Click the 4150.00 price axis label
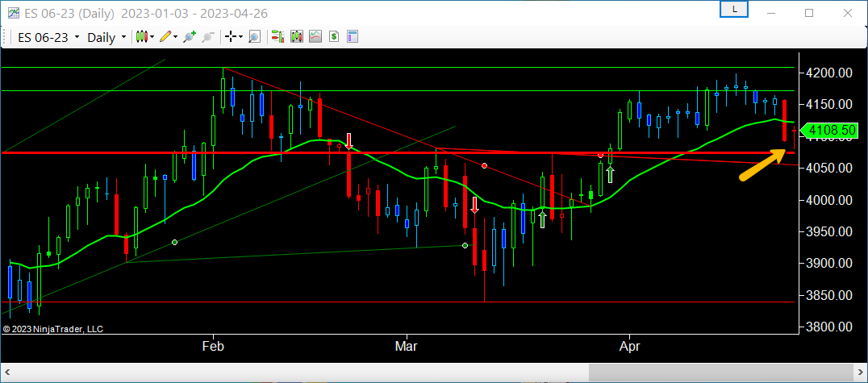Image resolution: width=868 pixels, height=383 pixels. [828, 105]
